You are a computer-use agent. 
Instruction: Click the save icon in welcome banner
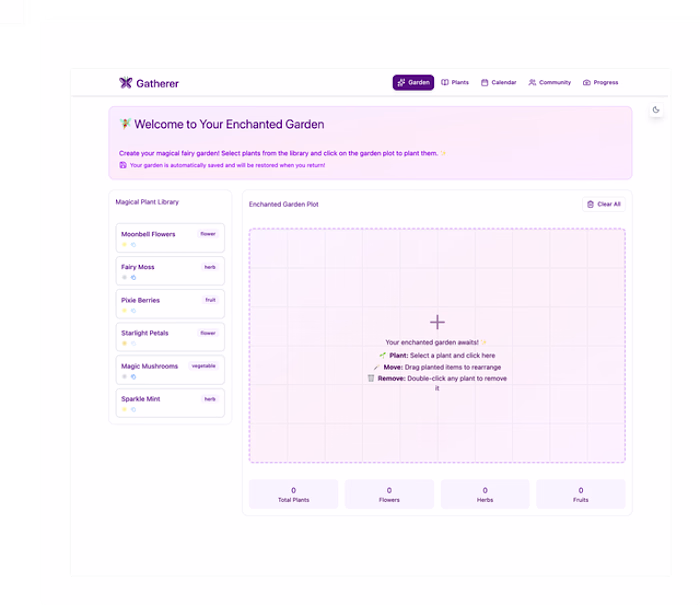pyautogui.click(x=123, y=165)
